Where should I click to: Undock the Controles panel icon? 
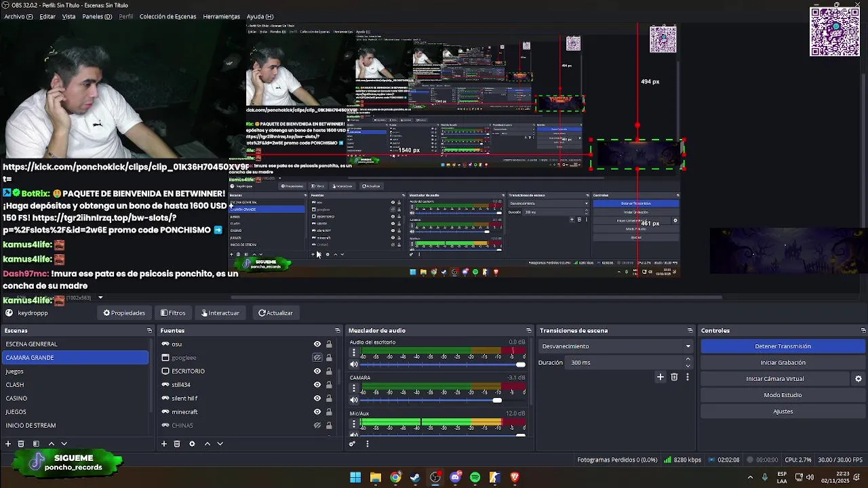coord(863,331)
